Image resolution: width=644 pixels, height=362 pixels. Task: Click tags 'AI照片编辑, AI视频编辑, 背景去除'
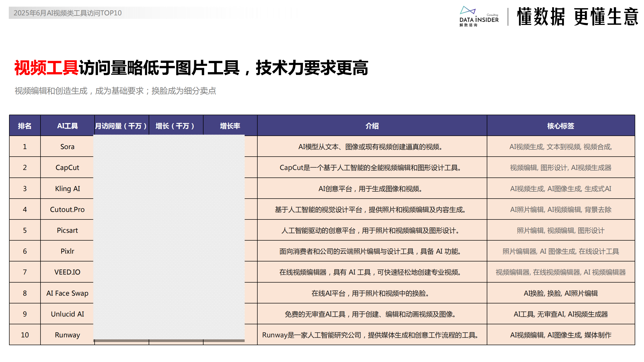[561, 210]
